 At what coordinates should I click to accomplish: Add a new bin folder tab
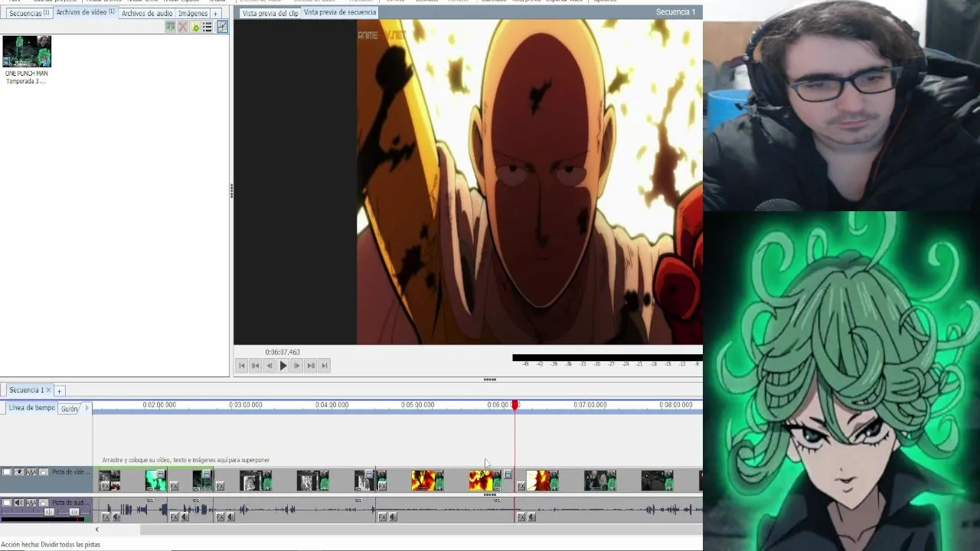pyautogui.click(x=216, y=13)
